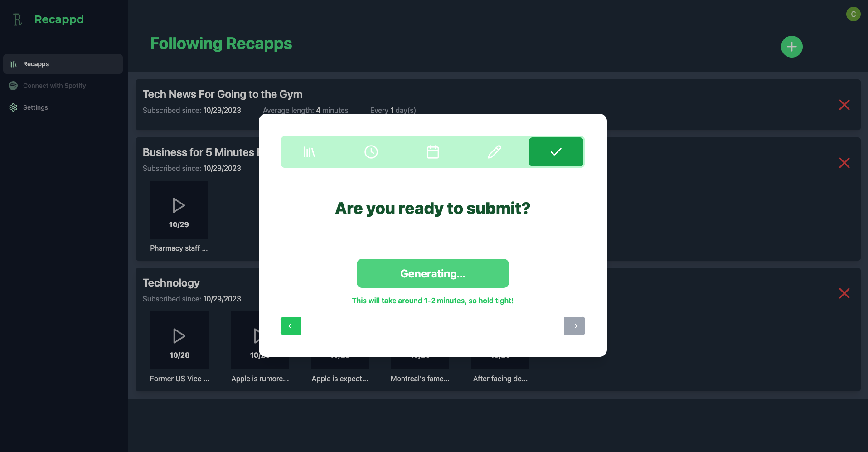Click the checkmark confirm step tab
This screenshot has width=868, height=452.
tap(556, 152)
